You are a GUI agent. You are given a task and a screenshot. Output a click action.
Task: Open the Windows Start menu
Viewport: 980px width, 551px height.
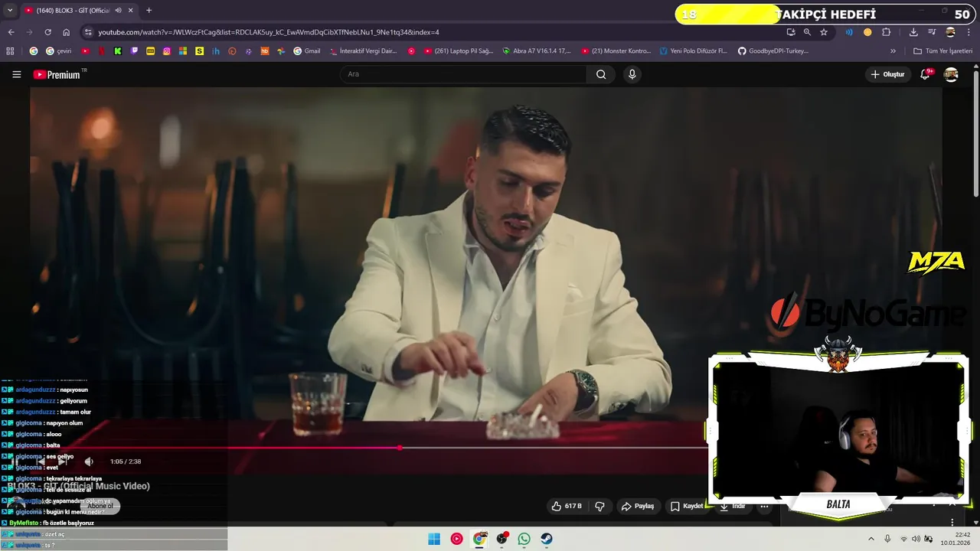tap(434, 539)
